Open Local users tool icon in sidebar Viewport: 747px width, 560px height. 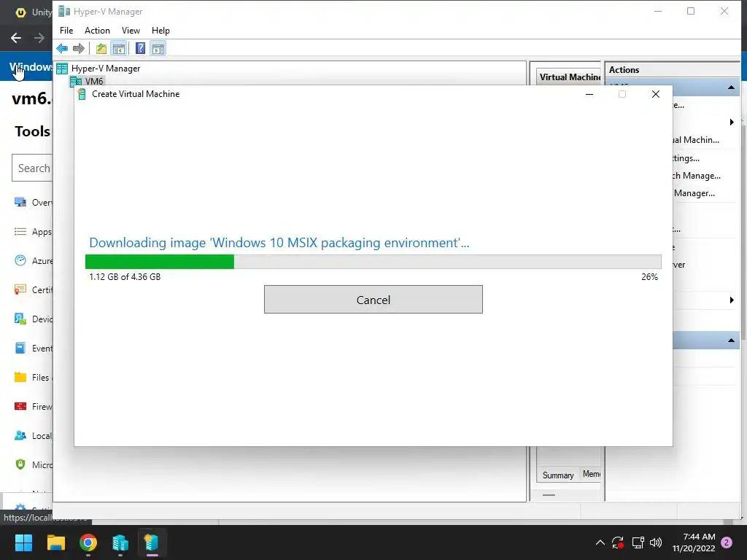click(x=20, y=435)
